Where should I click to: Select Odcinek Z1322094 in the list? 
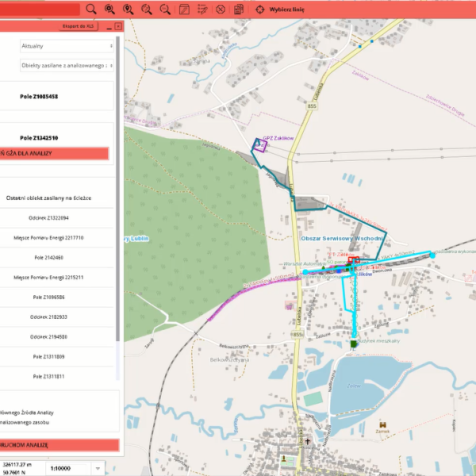point(48,217)
